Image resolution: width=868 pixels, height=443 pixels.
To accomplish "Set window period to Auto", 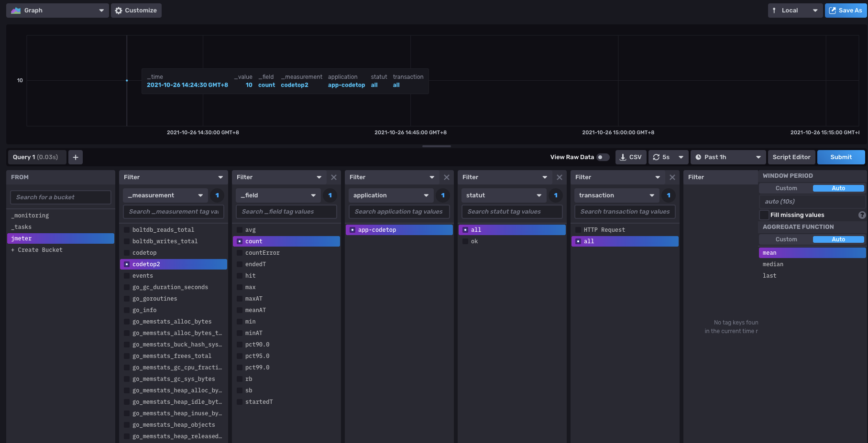I will 838,188.
